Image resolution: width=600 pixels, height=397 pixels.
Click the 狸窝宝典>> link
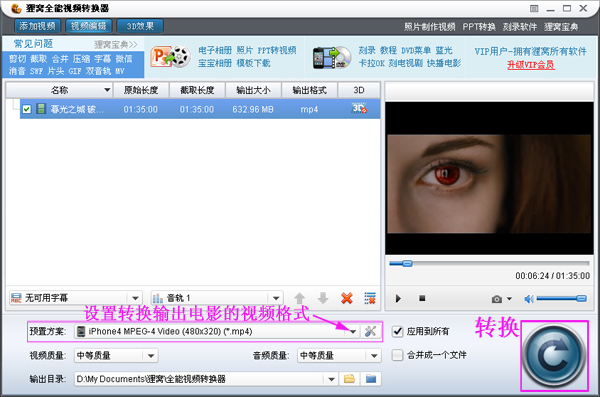[x=116, y=44]
